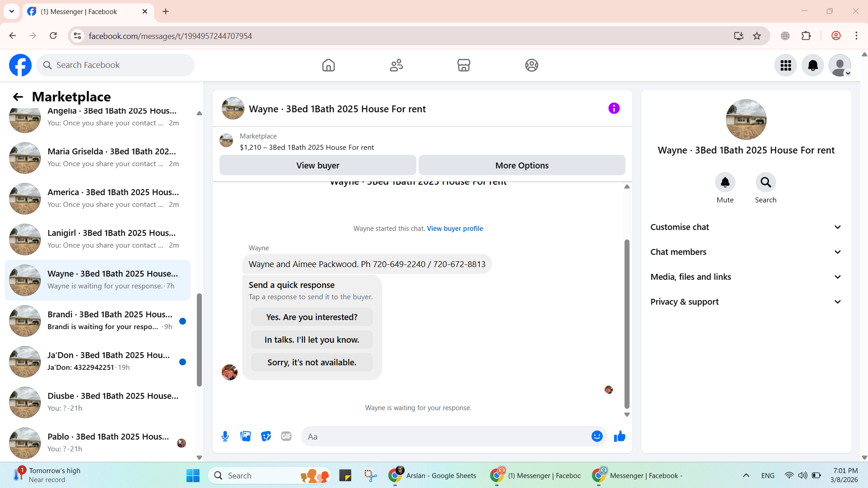This screenshot has width=868, height=488.
Task: Open browser extensions puzzle icon
Action: tap(806, 36)
